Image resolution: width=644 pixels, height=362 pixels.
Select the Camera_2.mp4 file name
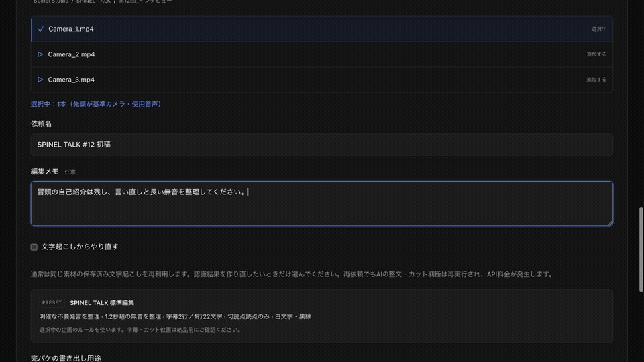[71, 54]
